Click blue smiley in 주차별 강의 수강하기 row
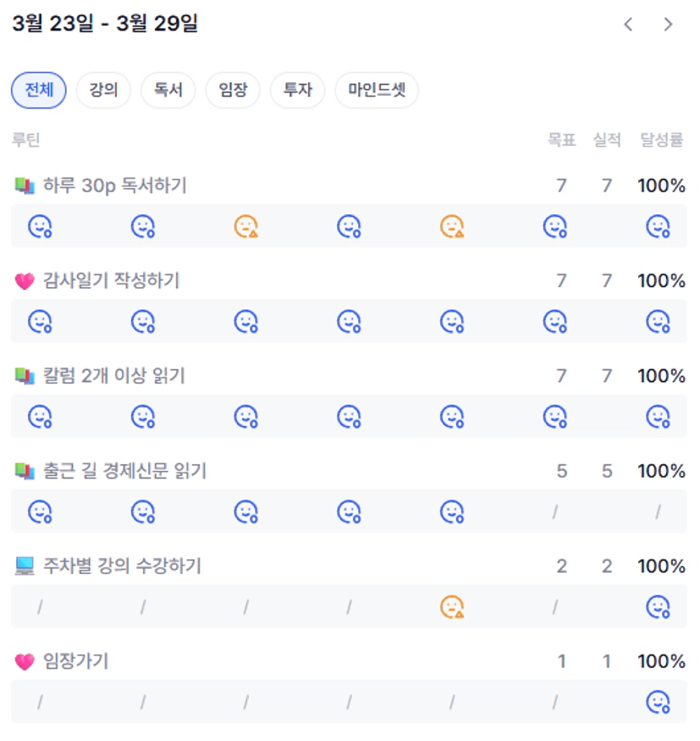The image size is (700, 741). pyautogui.click(x=658, y=607)
